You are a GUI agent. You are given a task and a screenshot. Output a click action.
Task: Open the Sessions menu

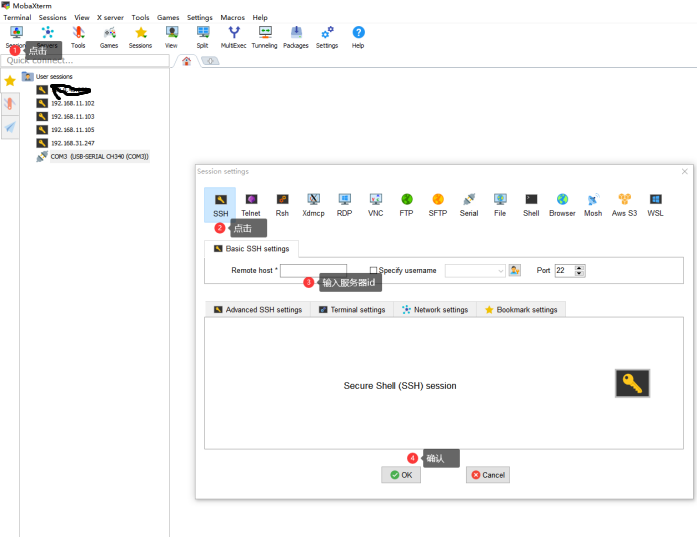click(52, 17)
